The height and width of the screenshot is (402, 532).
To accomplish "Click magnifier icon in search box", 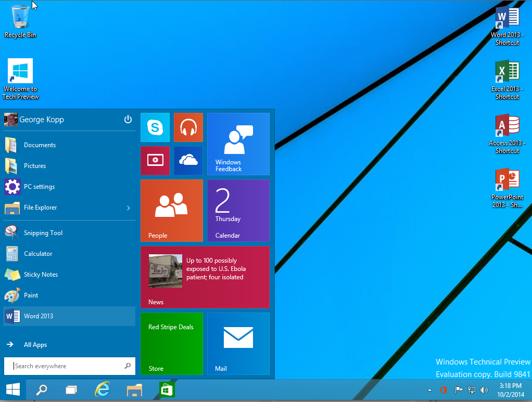I will (x=128, y=366).
